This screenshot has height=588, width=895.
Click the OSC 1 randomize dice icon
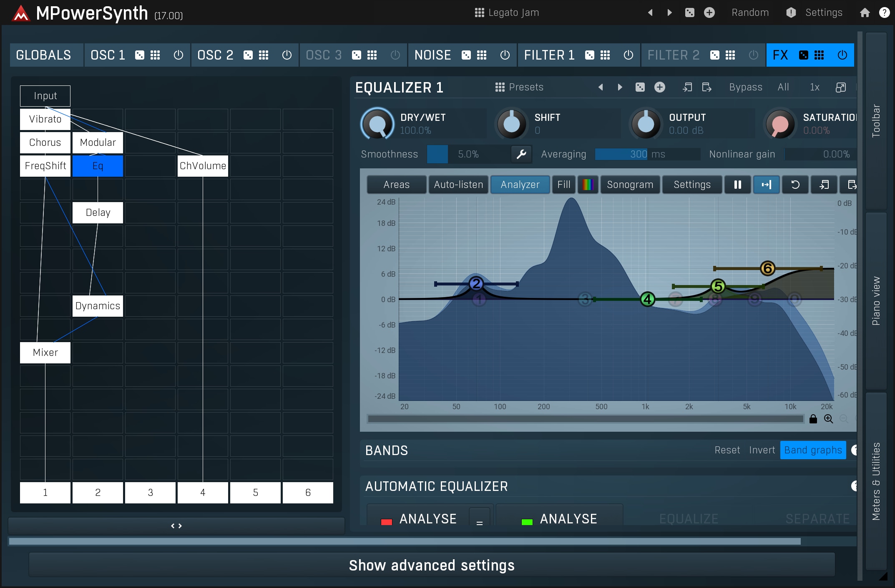tap(140, 55)
